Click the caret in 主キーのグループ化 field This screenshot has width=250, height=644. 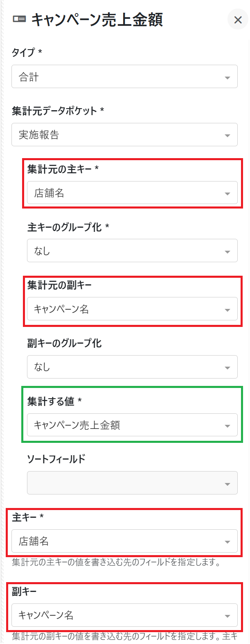click(x=227, y=252)
